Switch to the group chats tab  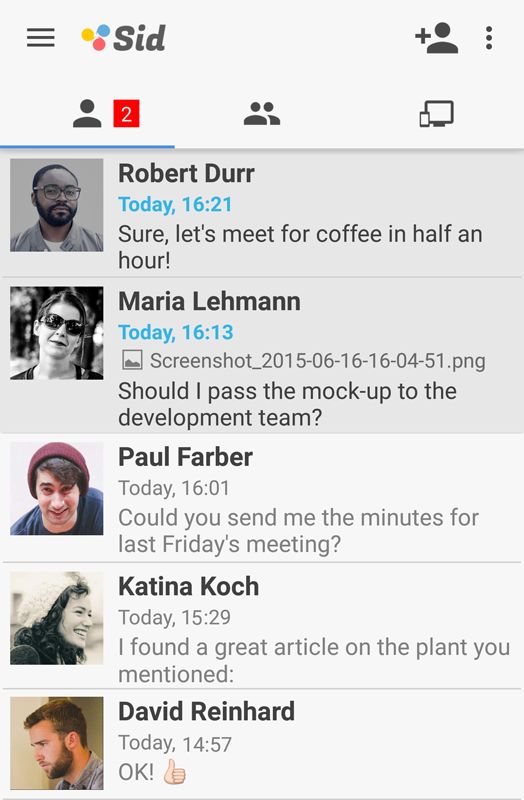coord(262,113)
